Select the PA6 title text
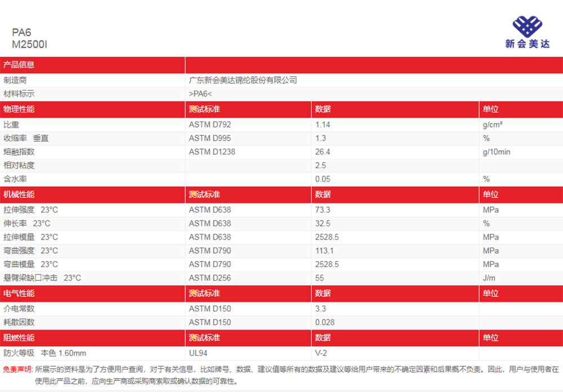Screen dimensions: 563x392 coord(21,33)
